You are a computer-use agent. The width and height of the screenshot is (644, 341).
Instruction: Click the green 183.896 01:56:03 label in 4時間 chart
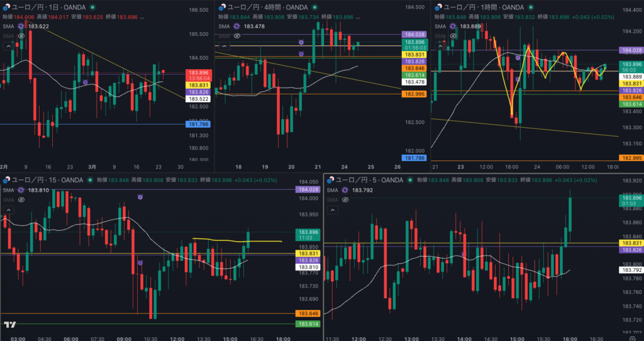[415, 45]
